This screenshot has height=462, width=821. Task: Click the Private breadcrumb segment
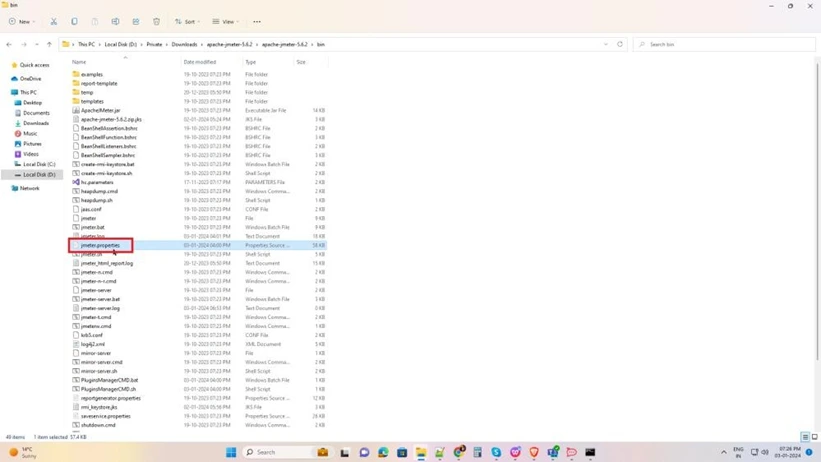(154, 45)
